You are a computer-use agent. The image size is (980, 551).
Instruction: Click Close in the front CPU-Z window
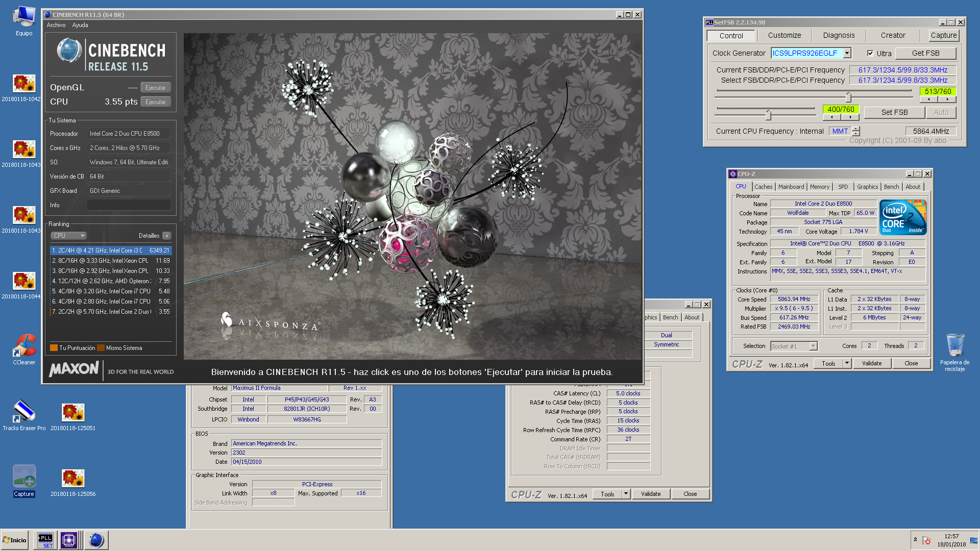pyautogui.click(x=911, y=363)
